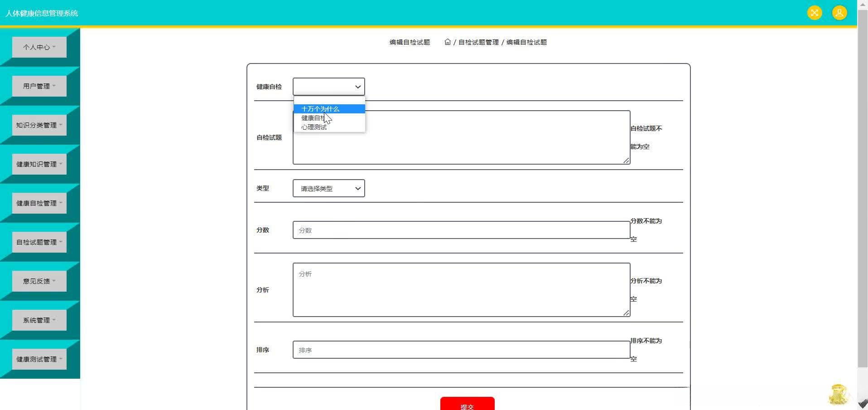Image resolution: width=868 pixels, height=410 pixels.
Task: Click into the 排序 input field
Action: (461, 350)
